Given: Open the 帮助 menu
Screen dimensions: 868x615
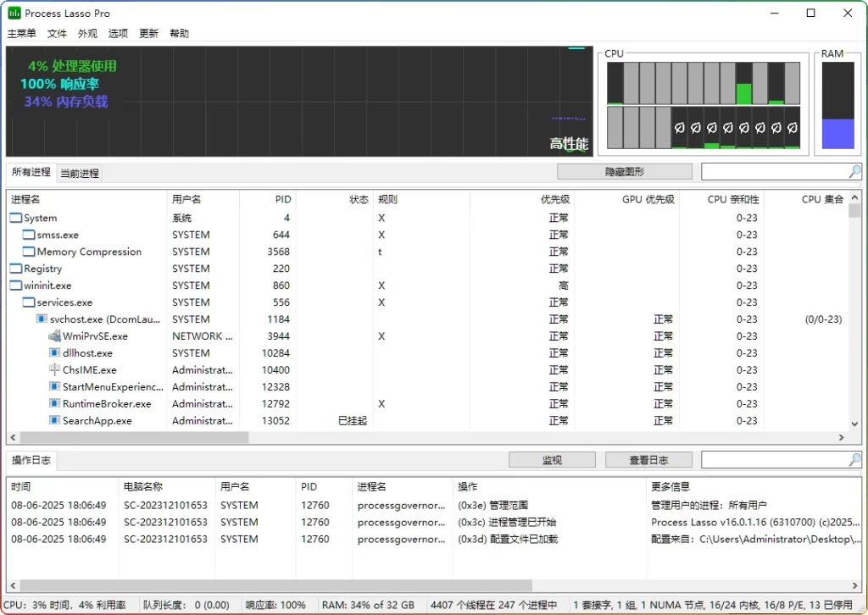Looking at the screenshot, I should click(179, 33).
